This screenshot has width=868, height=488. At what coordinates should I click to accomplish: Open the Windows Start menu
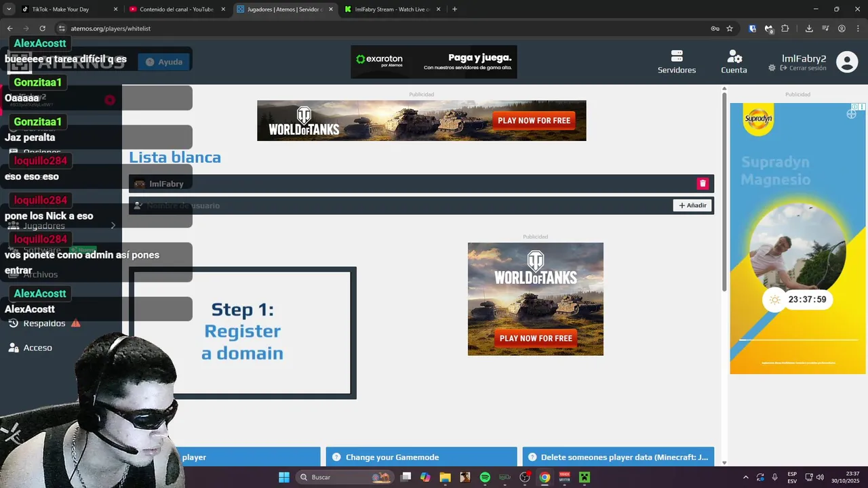(284, 477)
